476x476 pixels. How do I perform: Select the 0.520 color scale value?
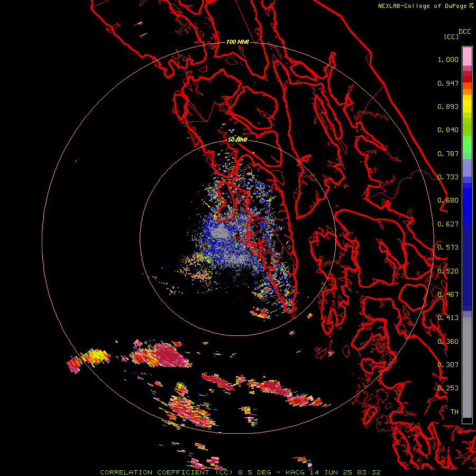(448, 271)
